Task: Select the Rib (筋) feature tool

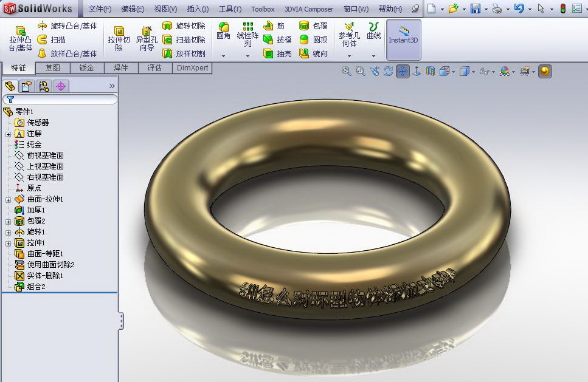Action: 274,26
